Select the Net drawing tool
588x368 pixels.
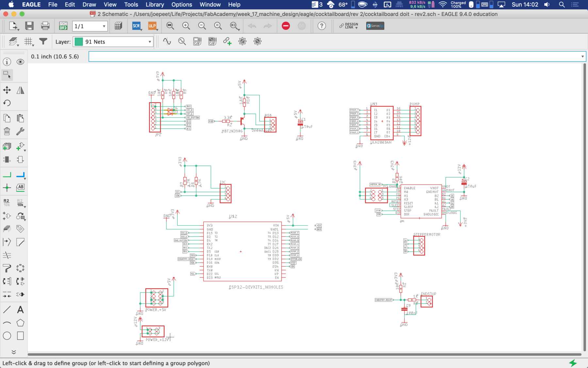click(x=7, y=175)
